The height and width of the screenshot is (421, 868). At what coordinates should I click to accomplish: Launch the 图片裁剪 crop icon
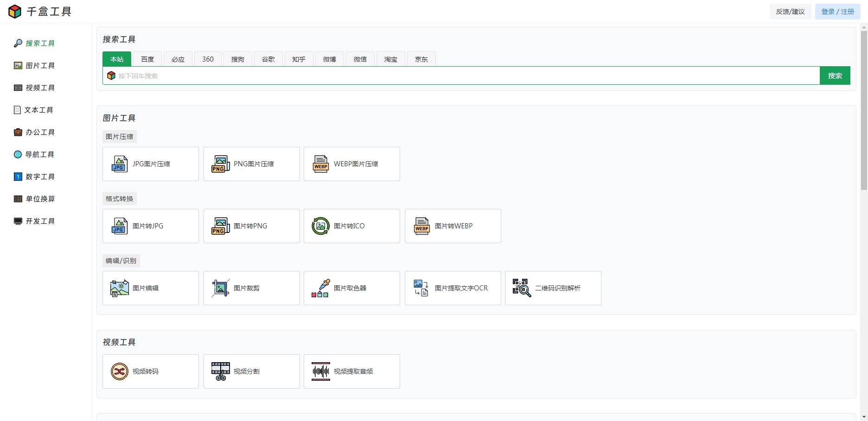pyautogui.click(x=220, y=288)
